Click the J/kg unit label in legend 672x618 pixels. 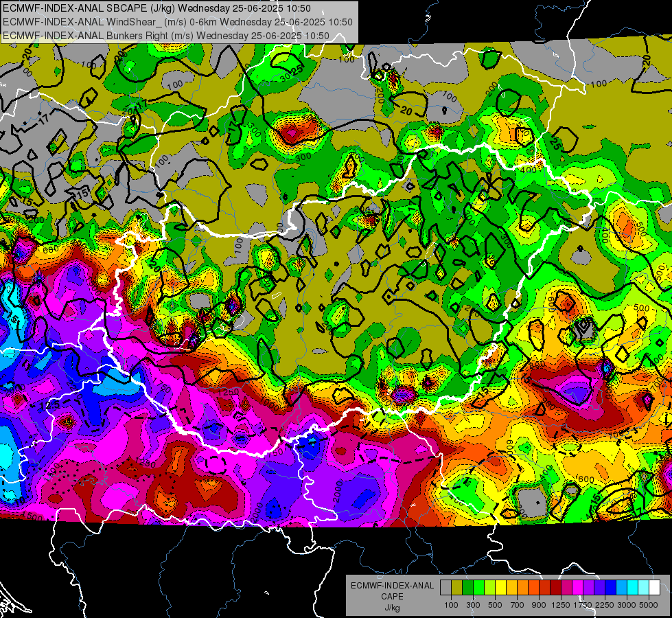(x=392, y=608)
